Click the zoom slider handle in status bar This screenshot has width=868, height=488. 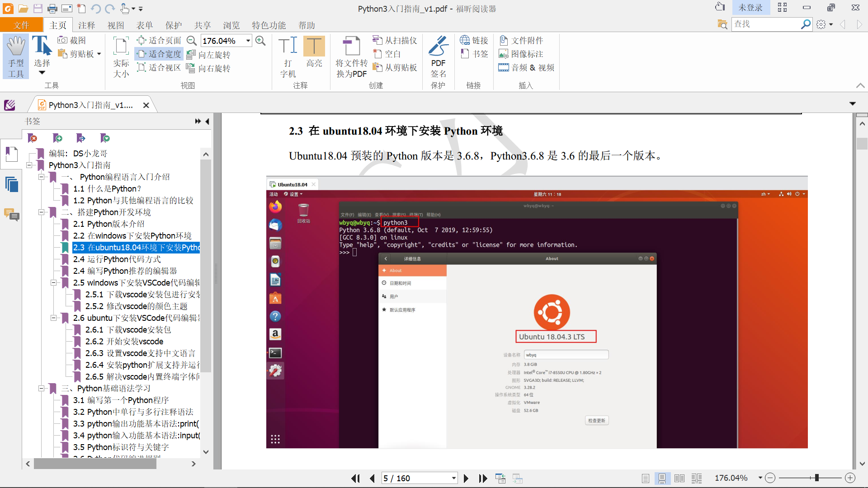pyautogui.click(x=816, y=478)
